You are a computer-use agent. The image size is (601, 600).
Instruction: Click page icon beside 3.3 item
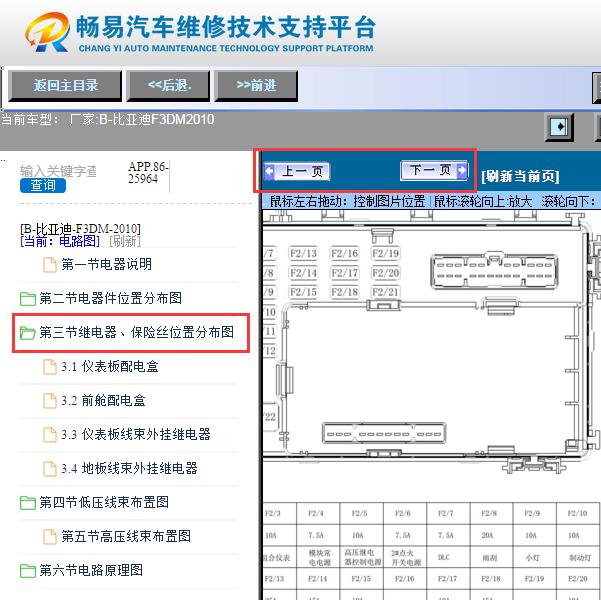(50, 435)
